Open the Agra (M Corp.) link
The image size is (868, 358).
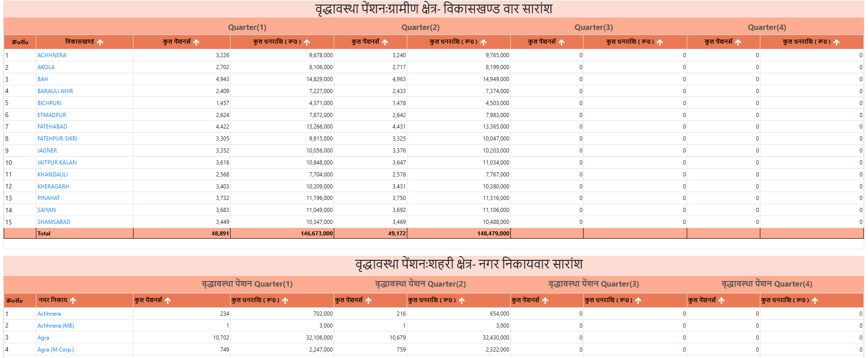(x=56, y=350)
